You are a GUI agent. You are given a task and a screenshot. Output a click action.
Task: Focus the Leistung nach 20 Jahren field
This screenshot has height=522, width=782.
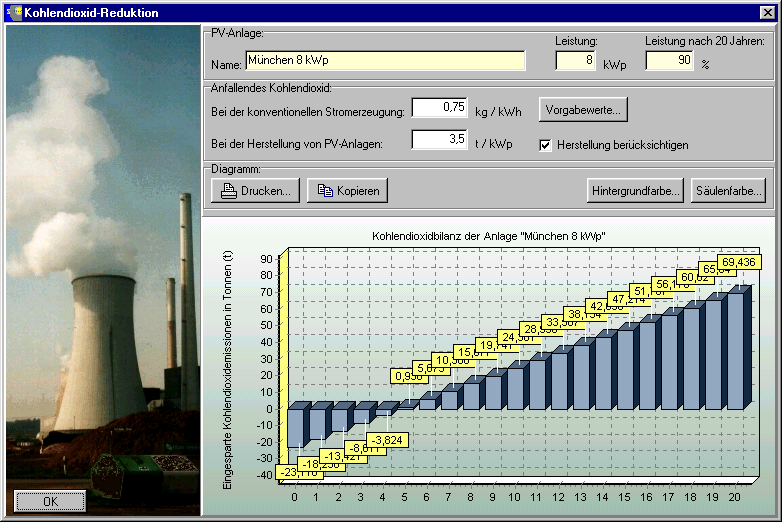(670, 61)
